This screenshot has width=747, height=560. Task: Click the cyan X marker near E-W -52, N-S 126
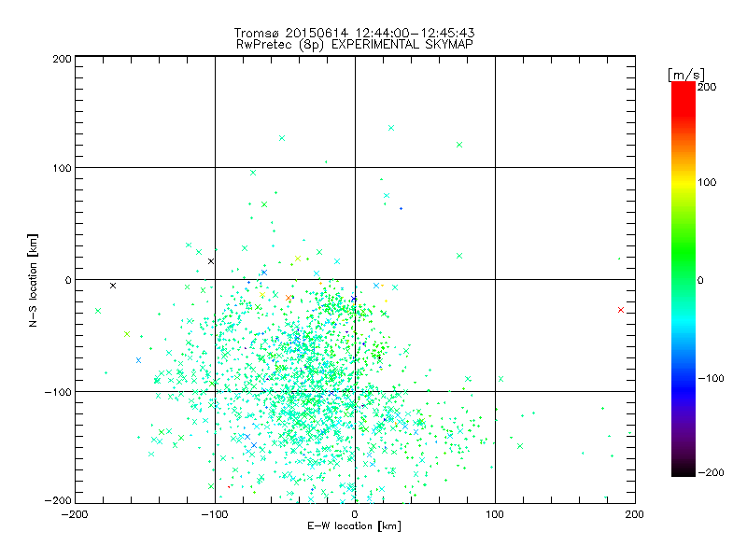click(282, 138)
